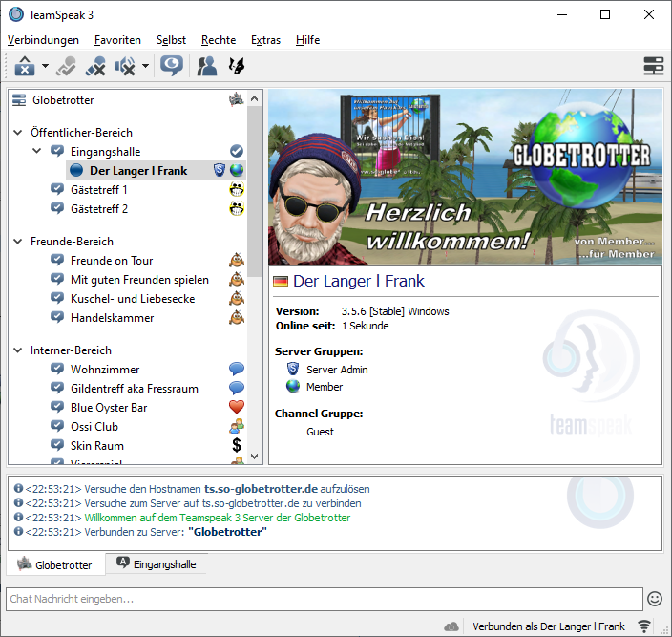Click the German flag icon beside Frank's name
This screenshot has width=672, height=637.
[x=281, y=281]
